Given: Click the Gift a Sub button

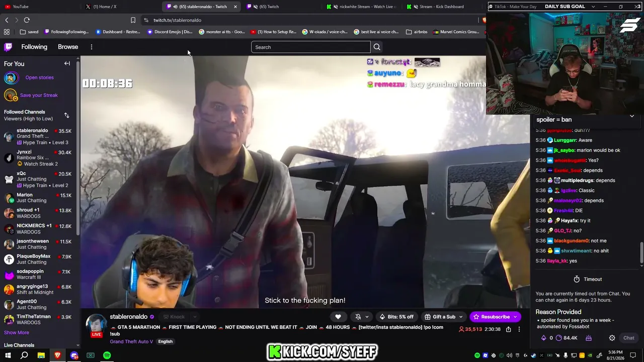Looking at the screenshot, I should (440, 317).
